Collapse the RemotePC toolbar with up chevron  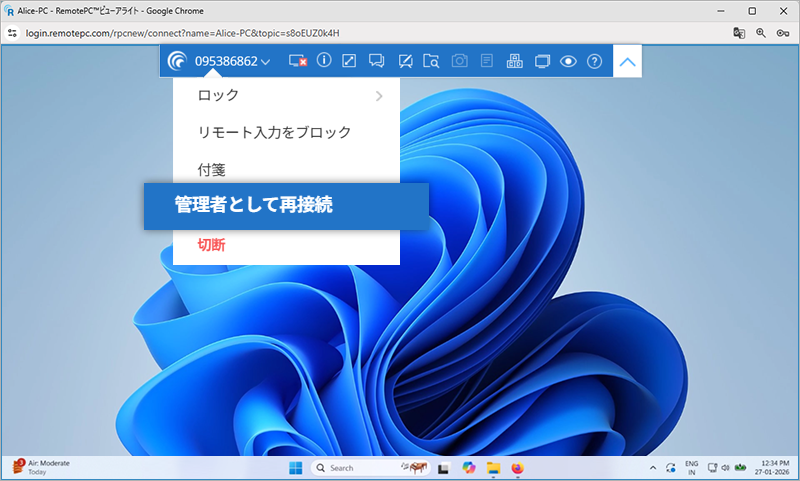(x=628, y=62)
